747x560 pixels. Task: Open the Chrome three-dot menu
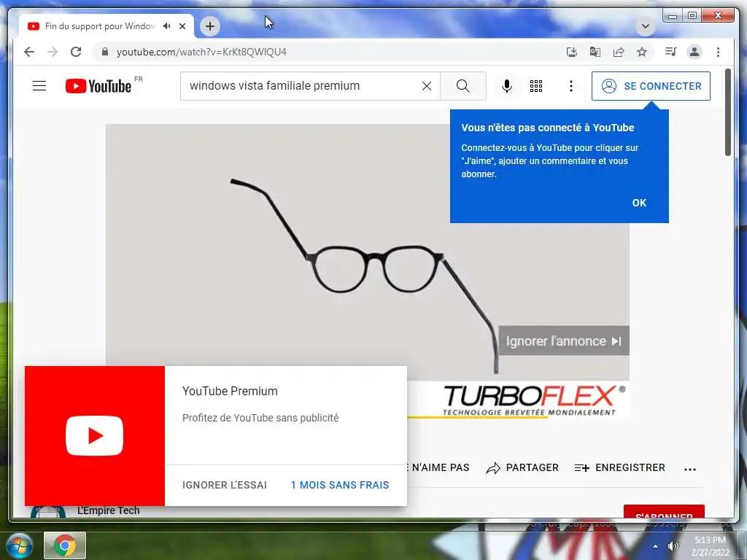718,52
